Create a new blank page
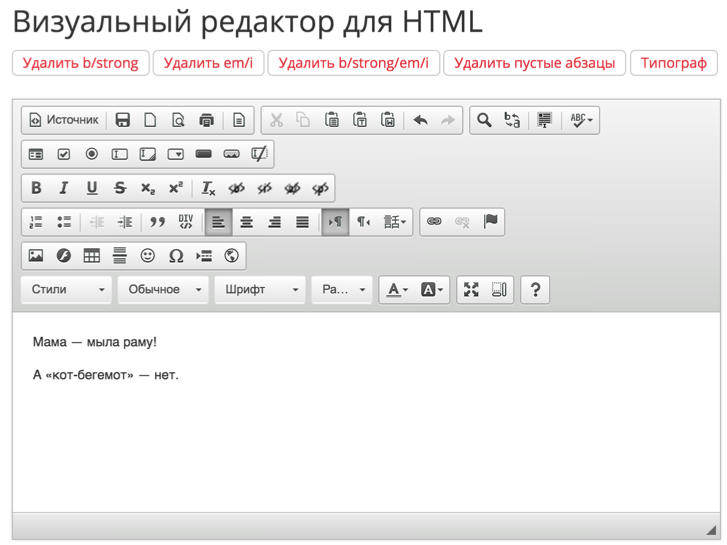Screen dimensions: 727x545 [150, 120]
